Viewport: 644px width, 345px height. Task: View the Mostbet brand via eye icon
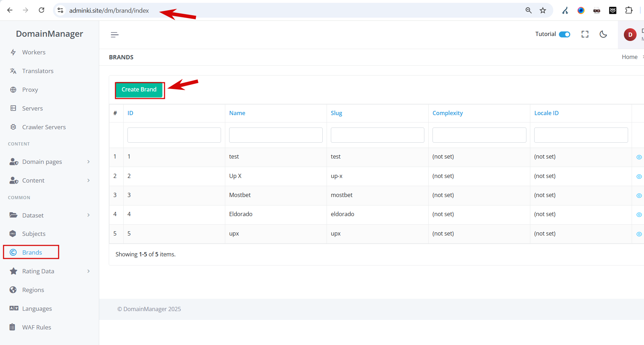(x=639, y=196)
